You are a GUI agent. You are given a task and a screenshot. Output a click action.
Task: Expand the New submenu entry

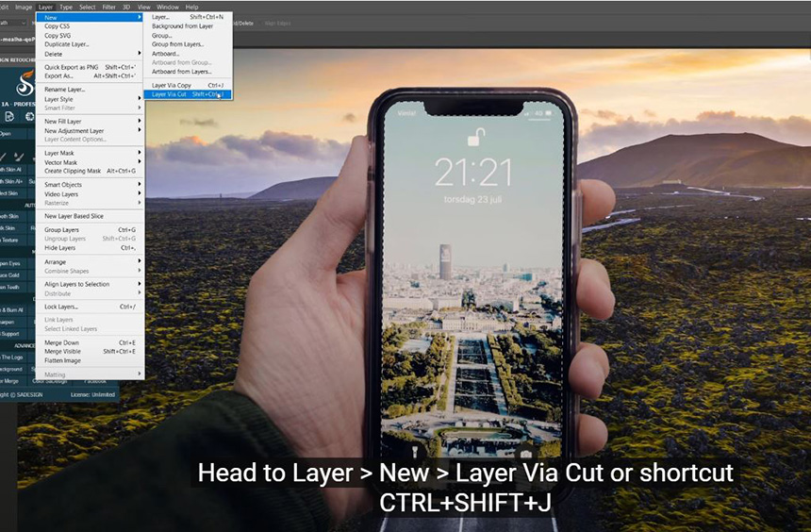(90, 17)
